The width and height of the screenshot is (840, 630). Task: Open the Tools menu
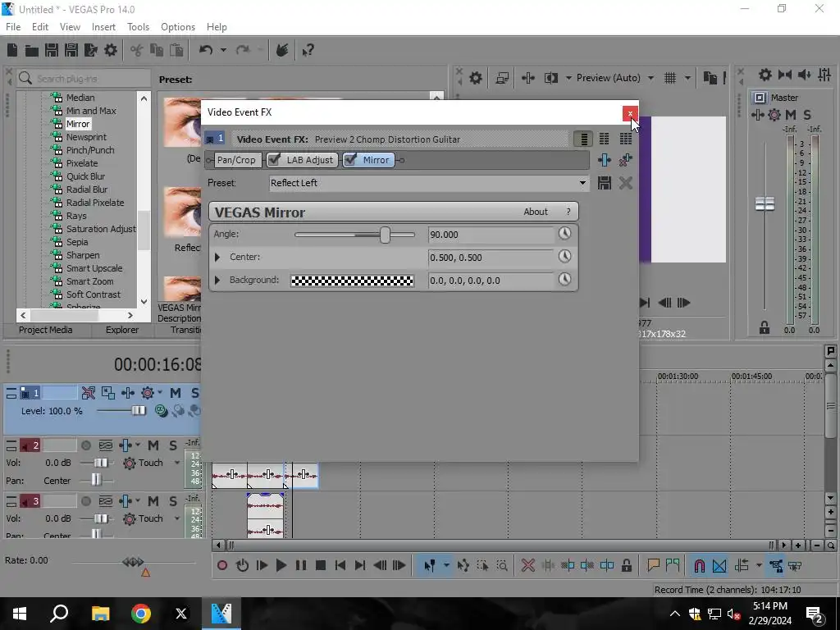click(138, 27)
